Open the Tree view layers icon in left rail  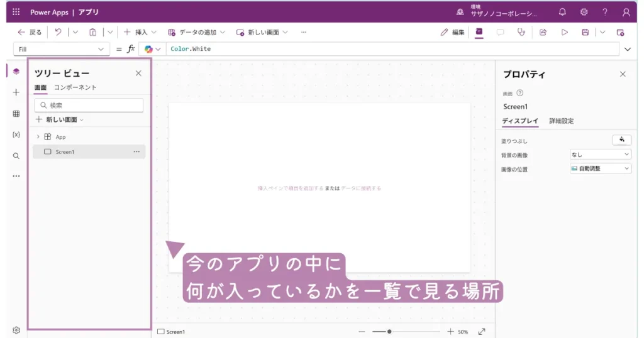tap(16, 72)
